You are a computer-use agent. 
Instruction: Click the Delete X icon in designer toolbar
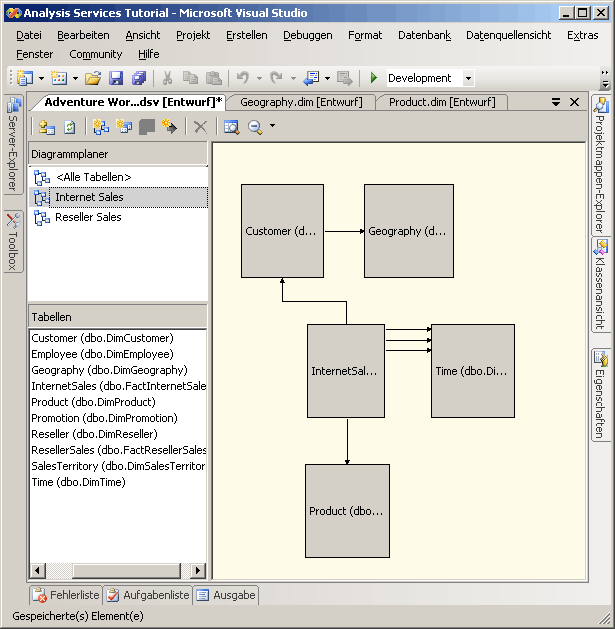[200, 126]
